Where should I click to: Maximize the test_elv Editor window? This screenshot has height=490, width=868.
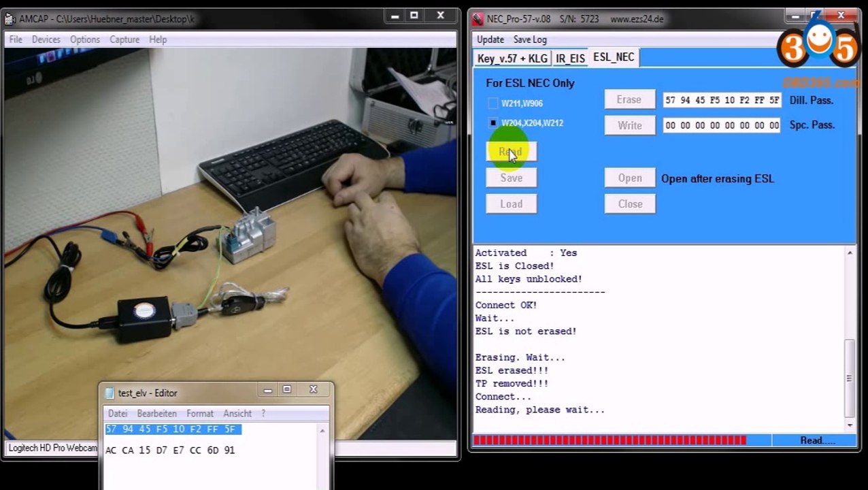click(x=287, y=390)
